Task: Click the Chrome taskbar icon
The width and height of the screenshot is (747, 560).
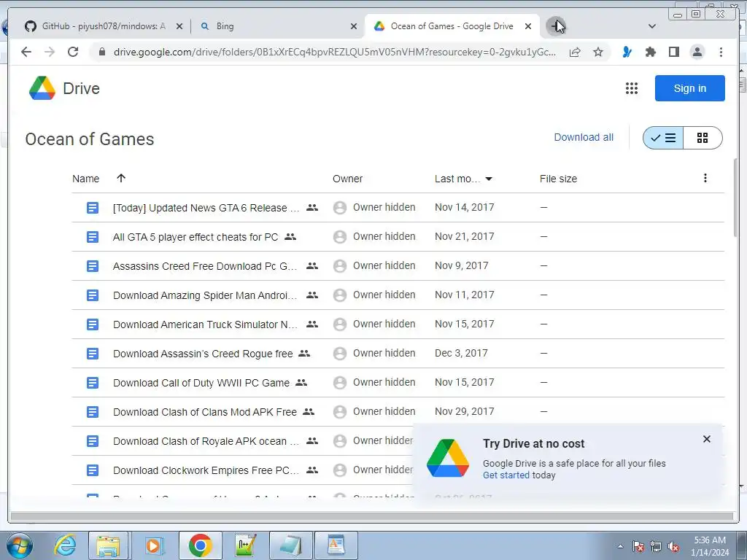Action: (x=200, y=545)
